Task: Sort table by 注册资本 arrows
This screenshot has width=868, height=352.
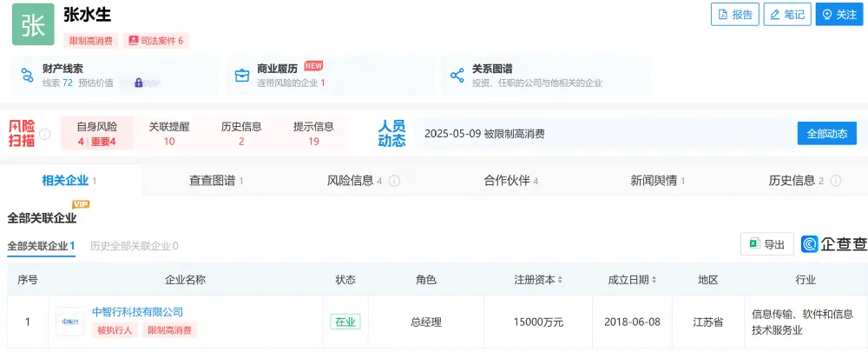Action: pos(560,280)
